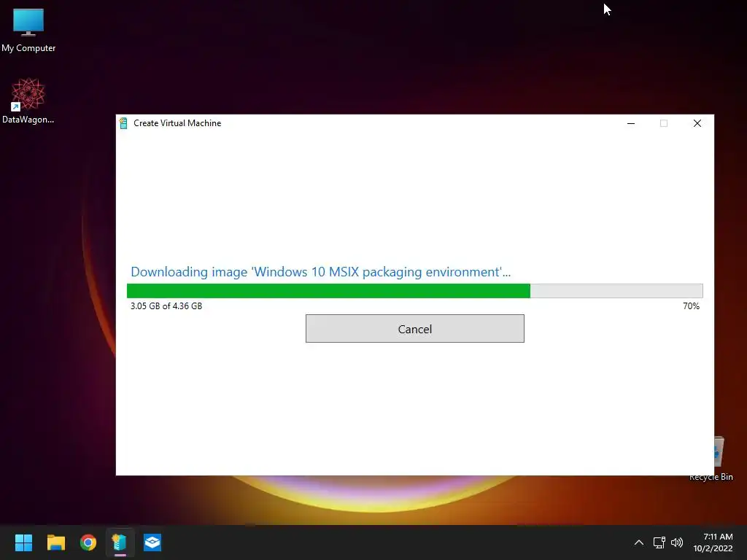The image size is (747, 560).
Task: Open volume control tray icon
Action: pyautogui.click(x=676, y=542)
